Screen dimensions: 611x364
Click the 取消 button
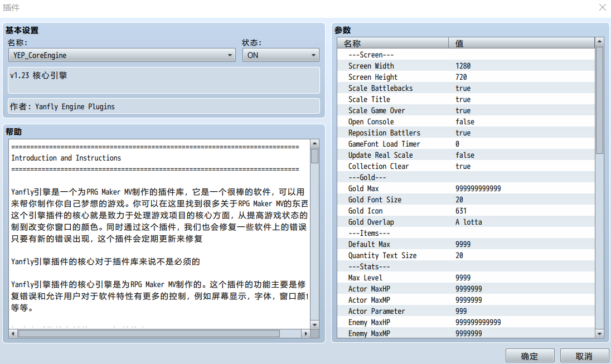(x=584, y=356)
